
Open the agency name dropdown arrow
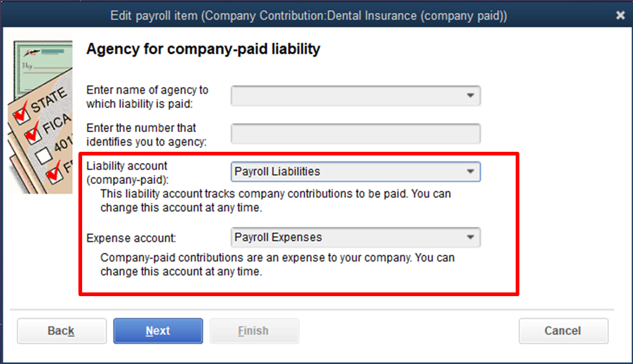[471, 96]
